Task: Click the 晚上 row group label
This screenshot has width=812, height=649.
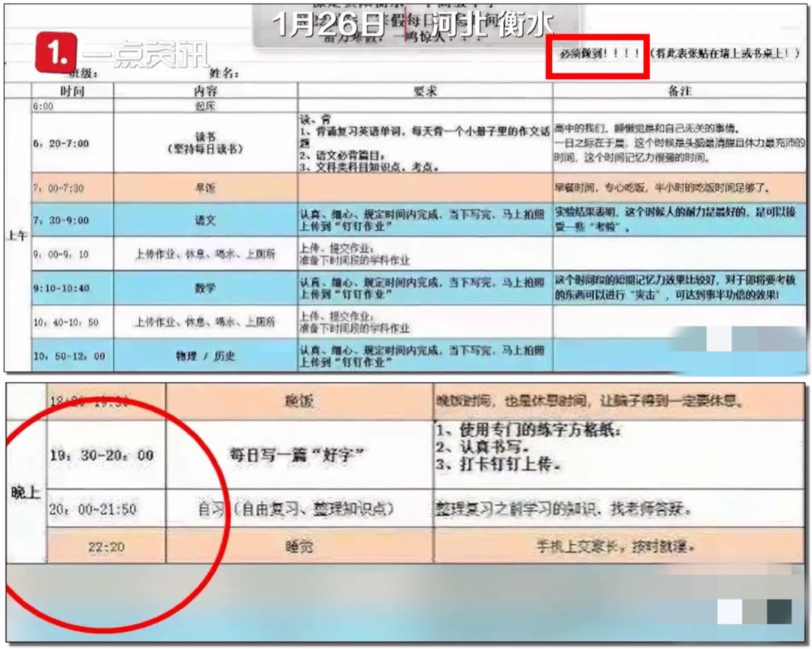Action: [25, 493]
